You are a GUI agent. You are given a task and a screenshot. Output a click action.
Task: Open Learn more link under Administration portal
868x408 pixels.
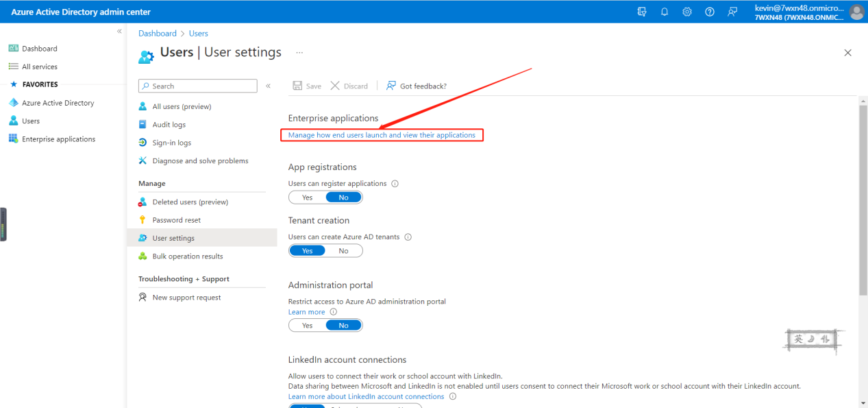coord(306,312)
